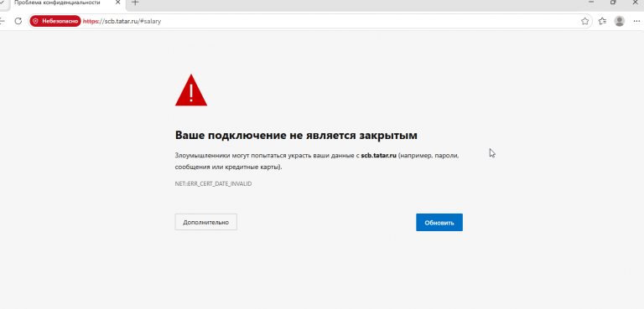Screen dimensions: 644x309
Task: Click the 'Дополнительно' button
Action: point(205,222)
